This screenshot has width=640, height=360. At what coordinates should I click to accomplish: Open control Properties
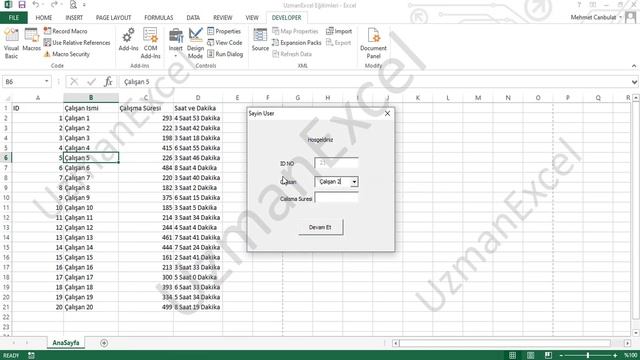click(x=224, y=31)
